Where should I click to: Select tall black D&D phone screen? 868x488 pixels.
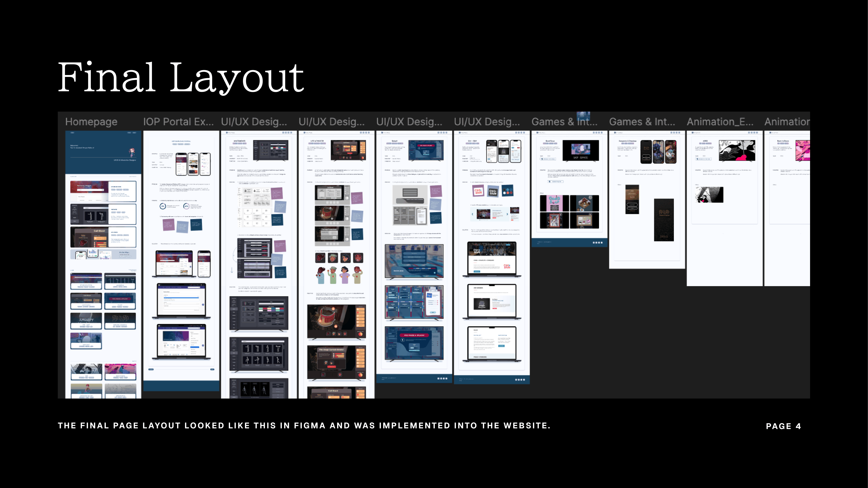[664, 220]
